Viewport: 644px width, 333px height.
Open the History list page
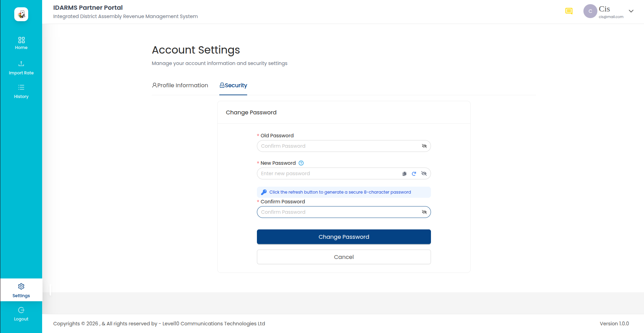(21, 91)
